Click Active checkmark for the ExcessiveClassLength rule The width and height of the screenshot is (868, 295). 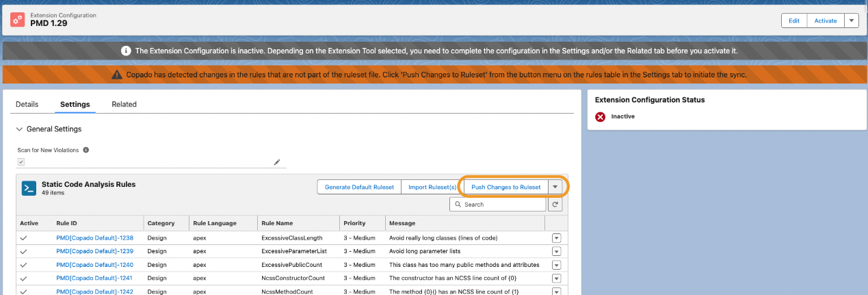[x=24, y=238]
